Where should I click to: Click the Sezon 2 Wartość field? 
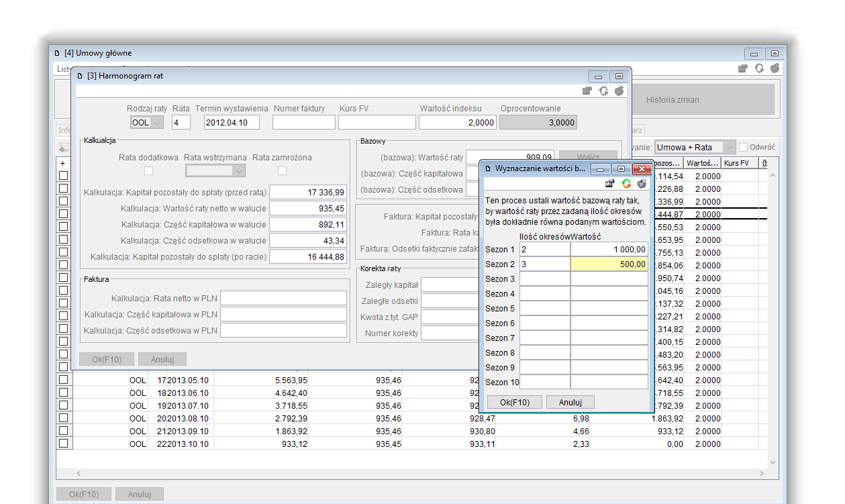point(609,264)
